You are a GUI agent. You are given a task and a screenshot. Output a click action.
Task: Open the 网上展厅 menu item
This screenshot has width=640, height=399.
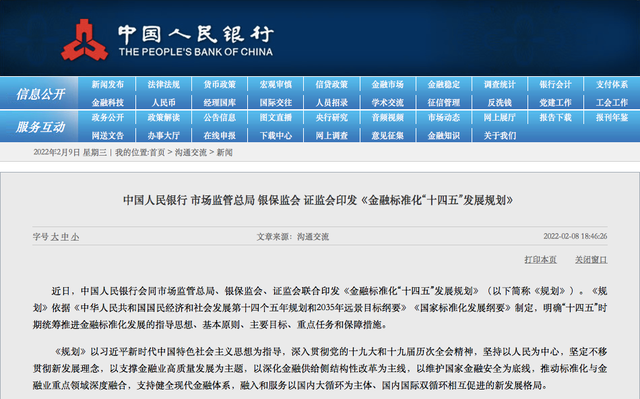coord(500,117)
